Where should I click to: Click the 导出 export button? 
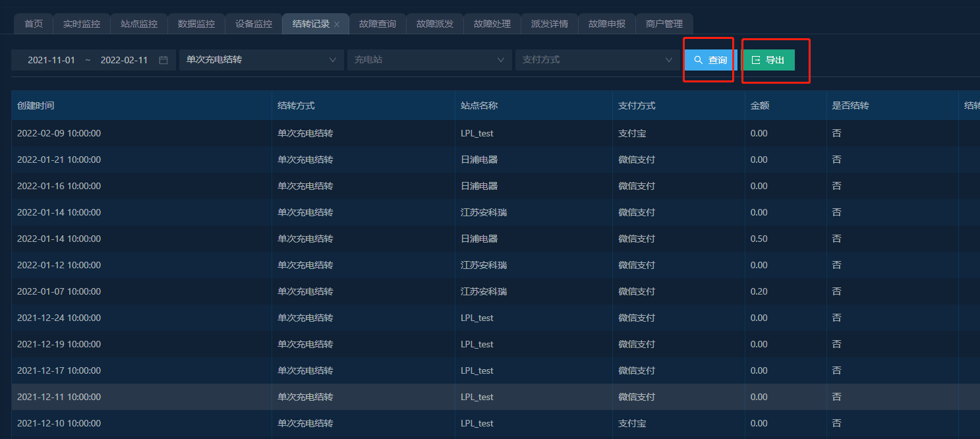[768, 60]
